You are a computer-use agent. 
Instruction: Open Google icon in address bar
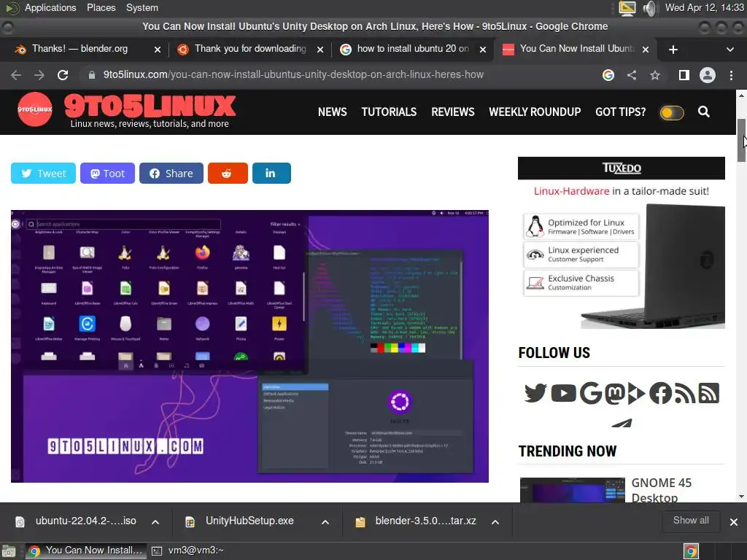[x=608, y=75]
